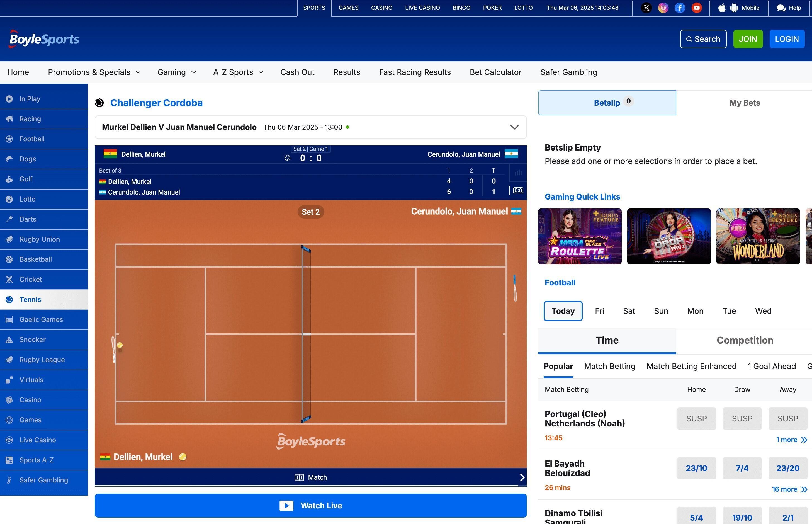The width and height of the screenshot is (812, 524).
Task: Select the Today day filter
Action: click(x=563, y=311)
